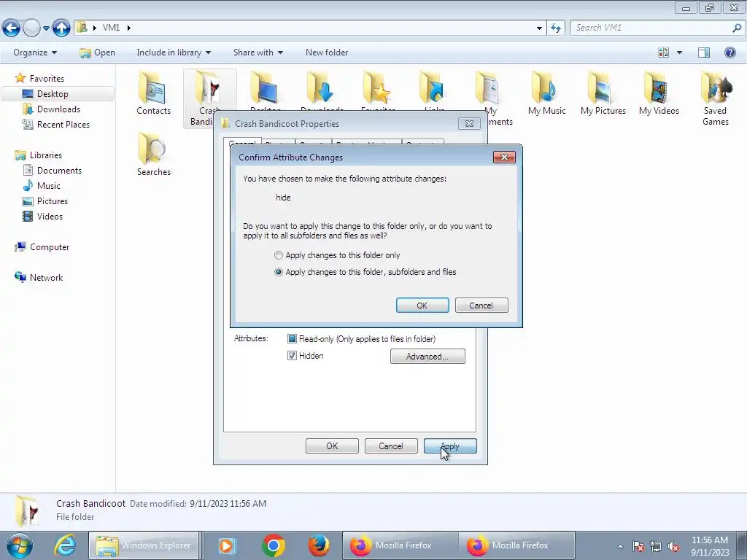This screenshot has width=747, height=560.
Task: Launch Windows Media Player from taskbar
Action: 228,545
